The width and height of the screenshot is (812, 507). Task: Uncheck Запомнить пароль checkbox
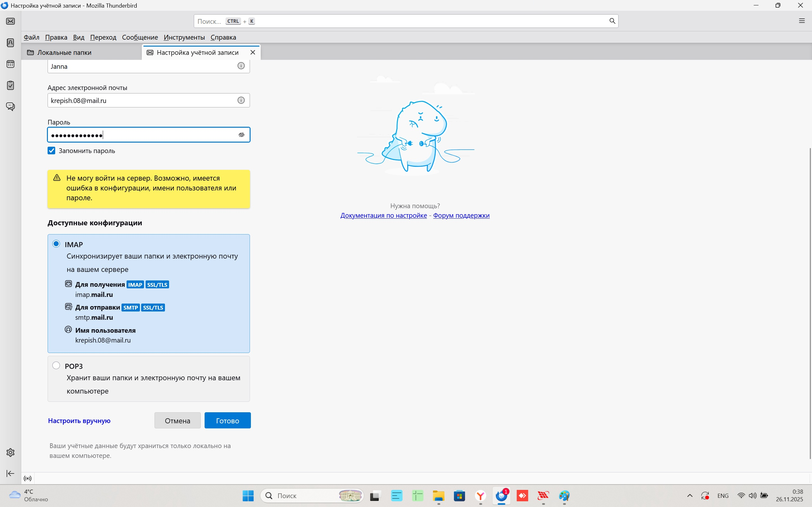point(51,151)
